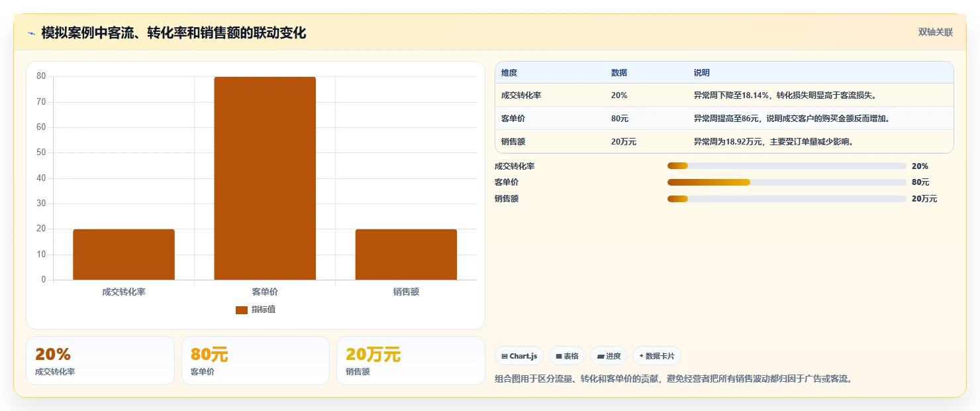This screenshot has width=980, height=411.
Task: Click the 20% label beside progress bar
Action: pyautogui.click(x=920, y=166)
